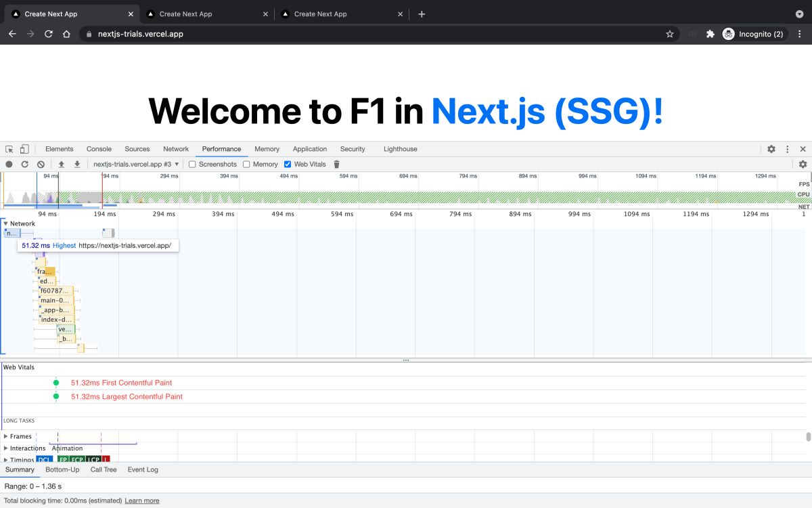Select the _app-b... network request bar
812x508 pixels.
click(x=55, y=310)
